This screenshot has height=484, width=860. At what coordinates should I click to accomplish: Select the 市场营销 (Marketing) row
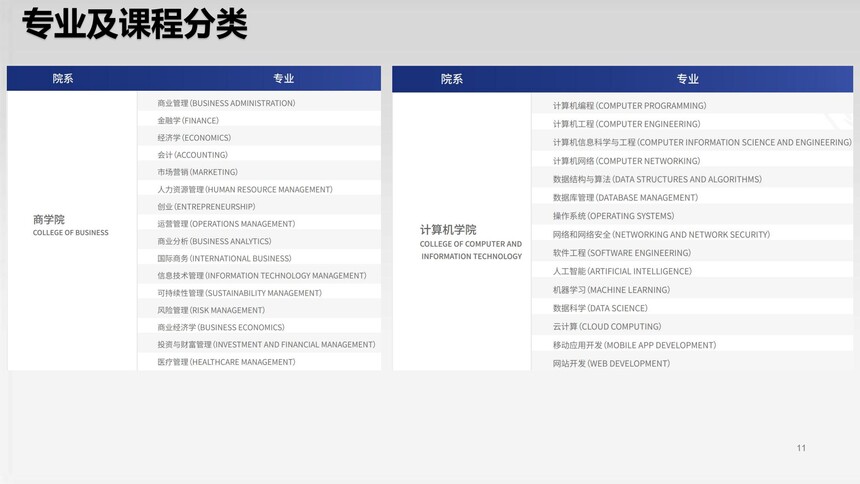pyautogui.click(x=197, y=172)
